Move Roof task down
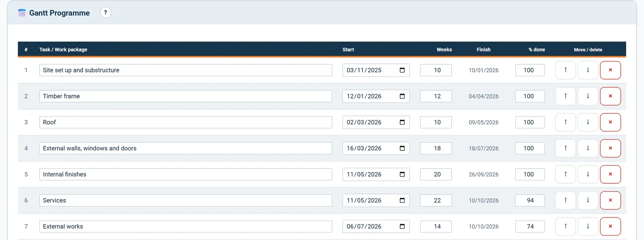 (x=588, y=122)
